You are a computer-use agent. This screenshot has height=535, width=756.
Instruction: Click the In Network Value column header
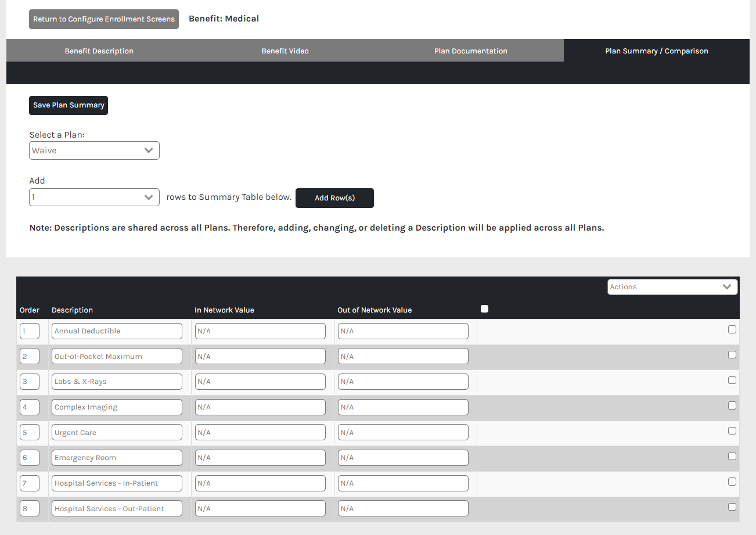(x=224, y=310)
